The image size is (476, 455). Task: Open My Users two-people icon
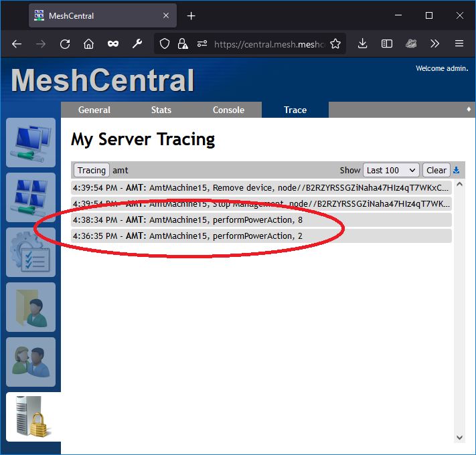coord(31,362)
